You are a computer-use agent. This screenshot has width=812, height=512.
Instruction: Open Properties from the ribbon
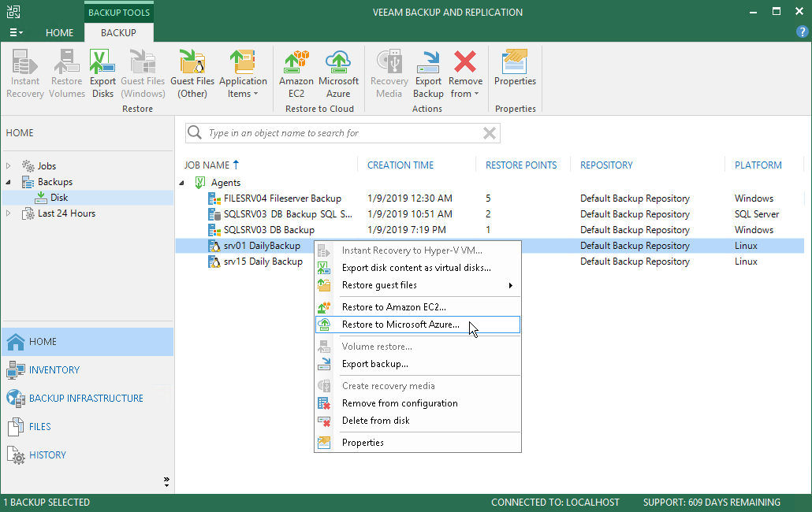515,69
